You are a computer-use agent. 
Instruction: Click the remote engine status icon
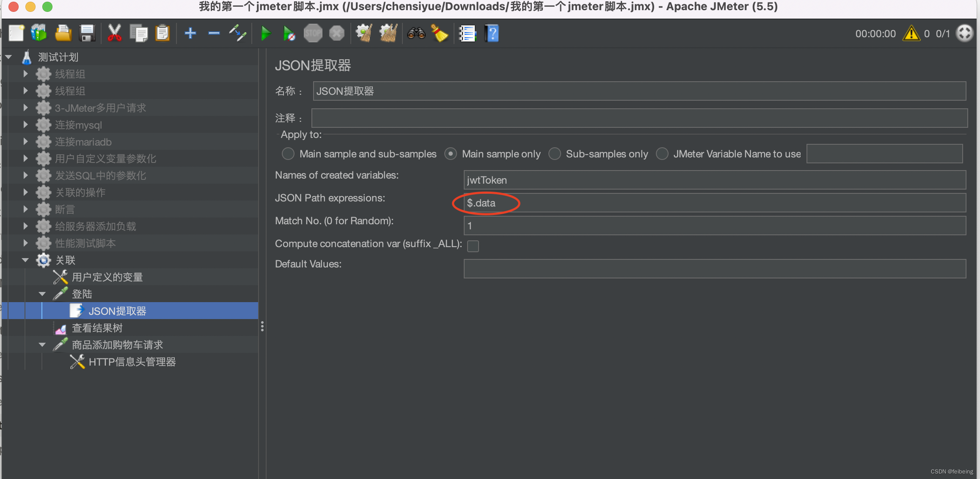click(965, 33)
